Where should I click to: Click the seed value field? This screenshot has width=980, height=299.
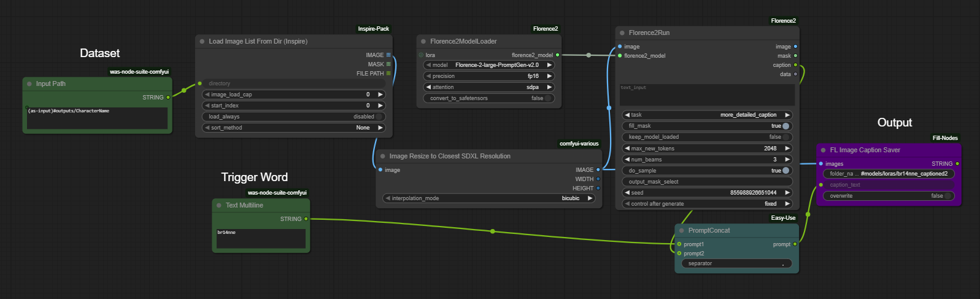point(707,193)
